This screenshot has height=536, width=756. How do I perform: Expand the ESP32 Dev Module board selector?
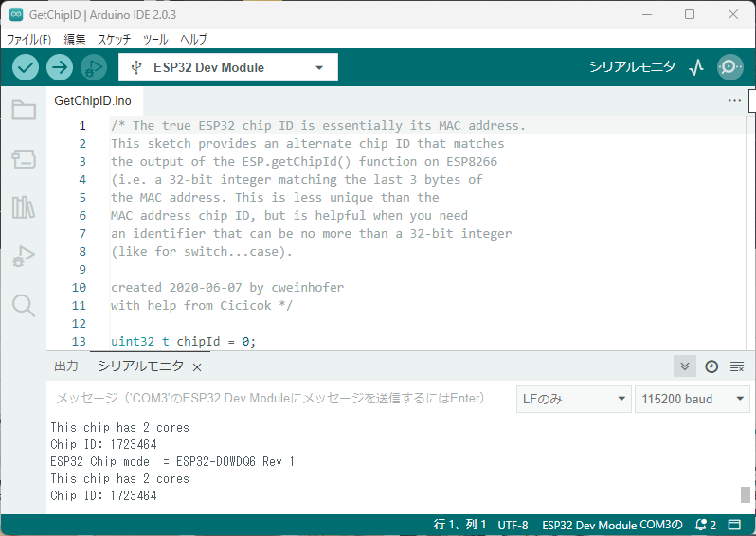coord(227,67)
